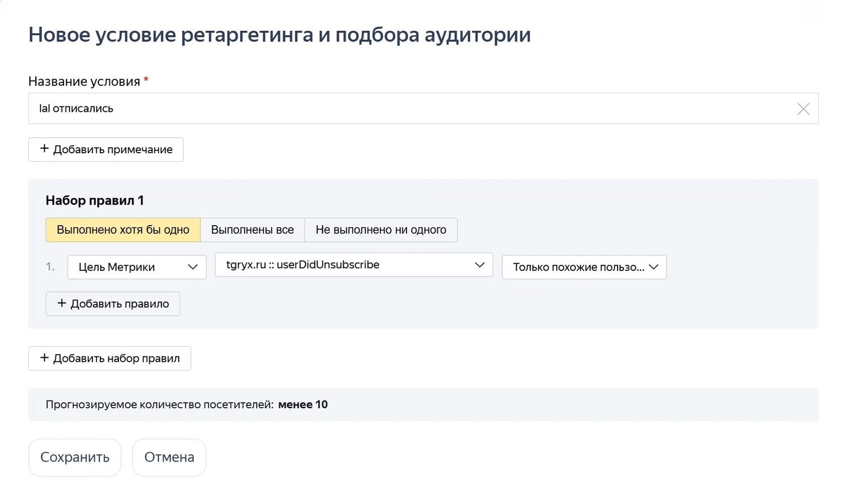
Task: Switch rule mode to Выполнены все
Action: [252, 230]
